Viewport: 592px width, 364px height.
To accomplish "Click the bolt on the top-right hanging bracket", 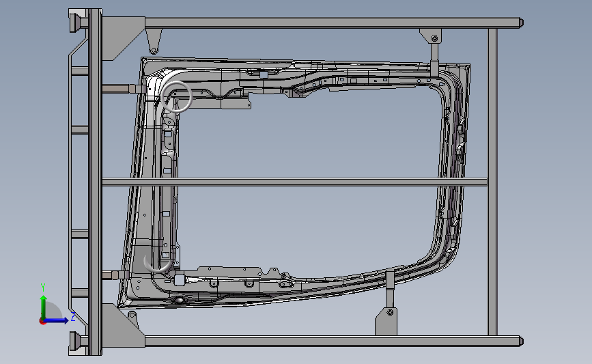I will [x=434, y=38].
